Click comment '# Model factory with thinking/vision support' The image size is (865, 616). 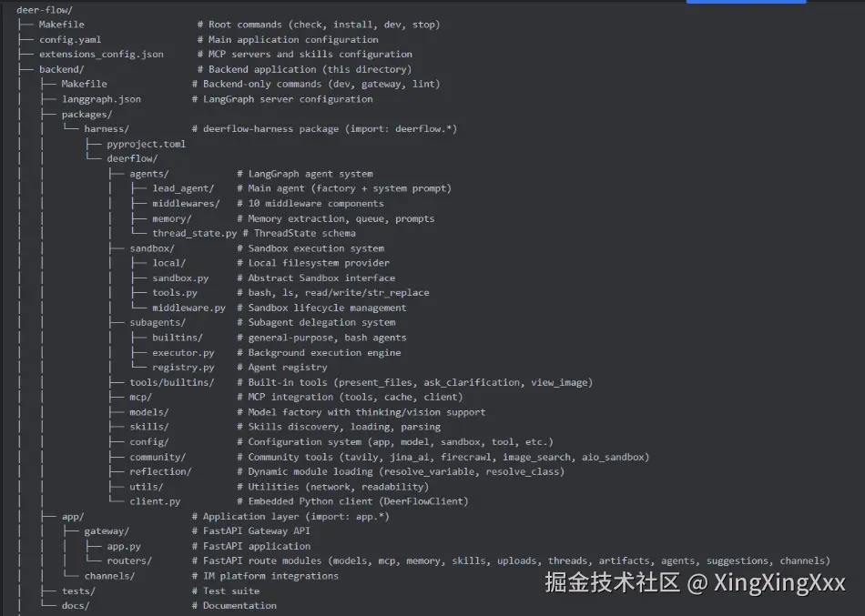[361, 412]
